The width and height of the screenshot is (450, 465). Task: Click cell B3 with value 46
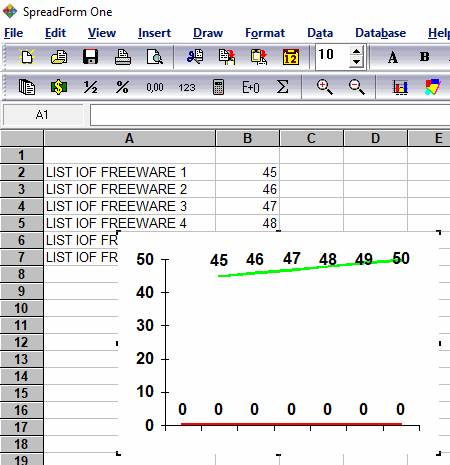coord(247,189)
